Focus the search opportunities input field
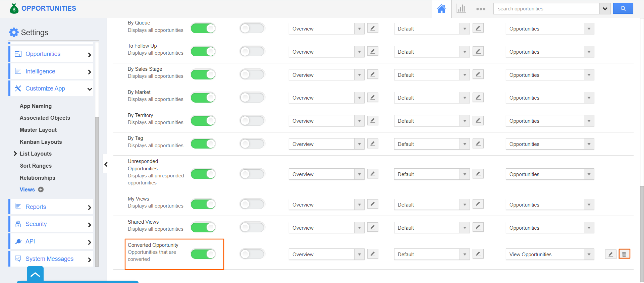Screen dimensions: 644x283 [546, 9]
